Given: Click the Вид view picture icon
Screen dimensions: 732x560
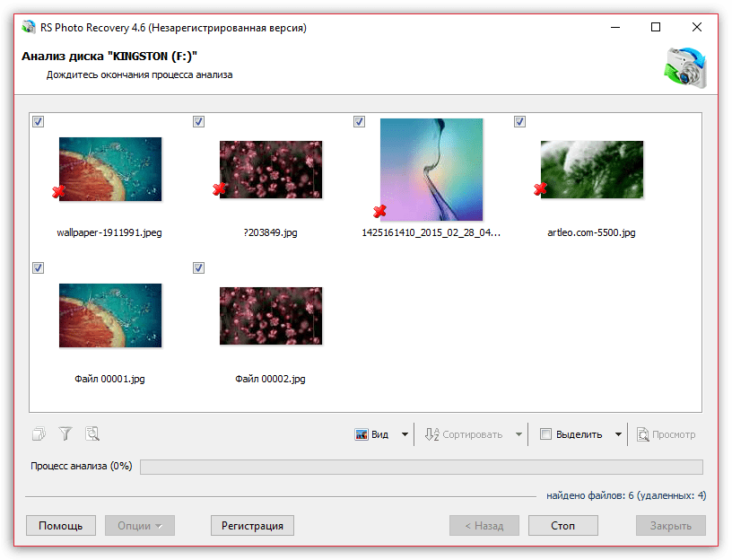Looking at the screenshot, I should pos(362,434).
